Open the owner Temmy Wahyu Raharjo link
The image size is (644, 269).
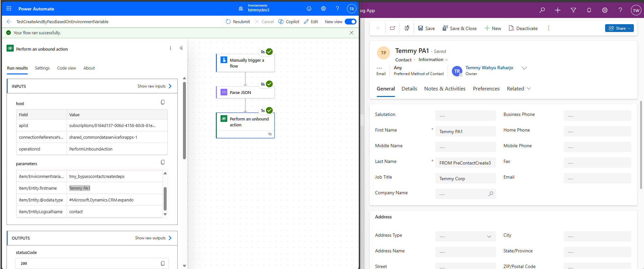pyautogui.click(x=489, y=68)
